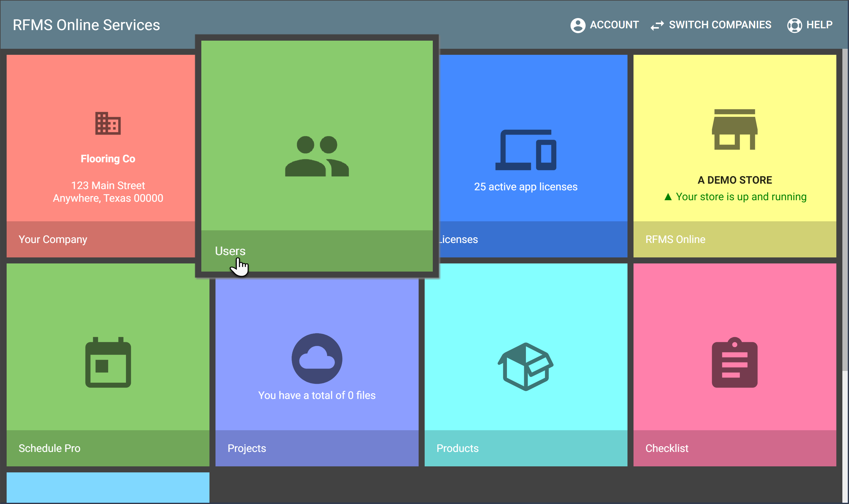Click the storefront icon on RFMS Online tile

[x=734, y=129]
